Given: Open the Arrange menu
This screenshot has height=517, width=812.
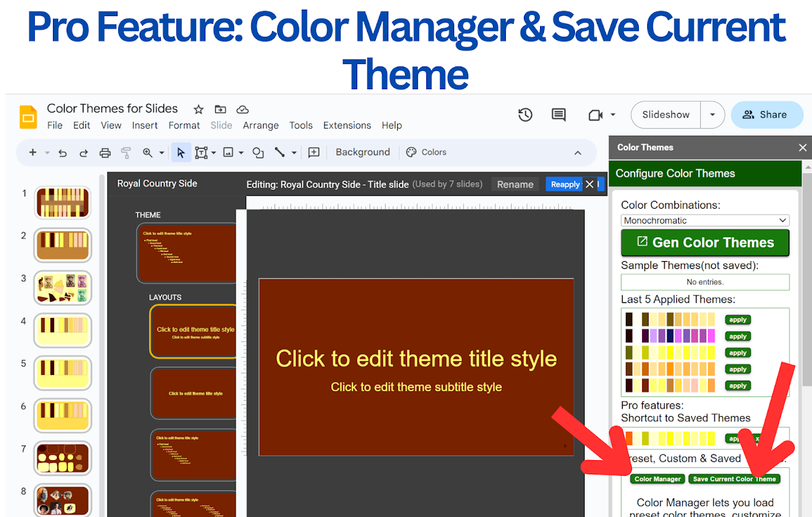Looking at the screenshot, I should pyautogui.click(x=261, y=125).
